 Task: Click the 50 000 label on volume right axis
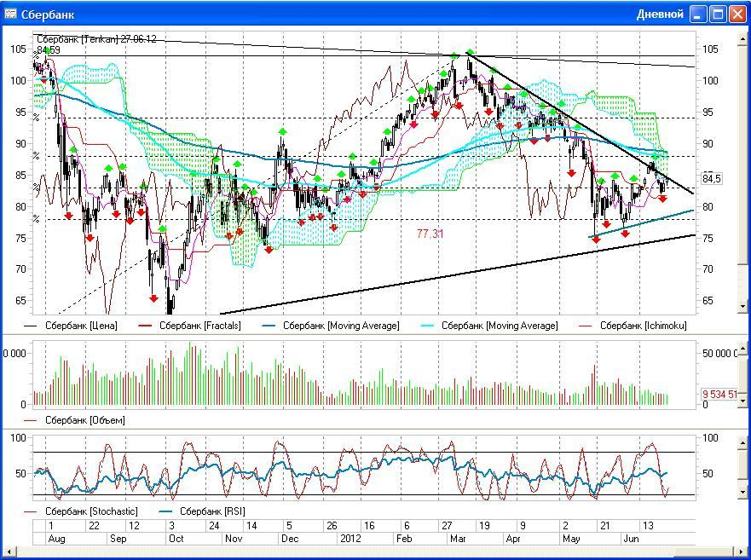pyautogui.click(x=719, y=354)
